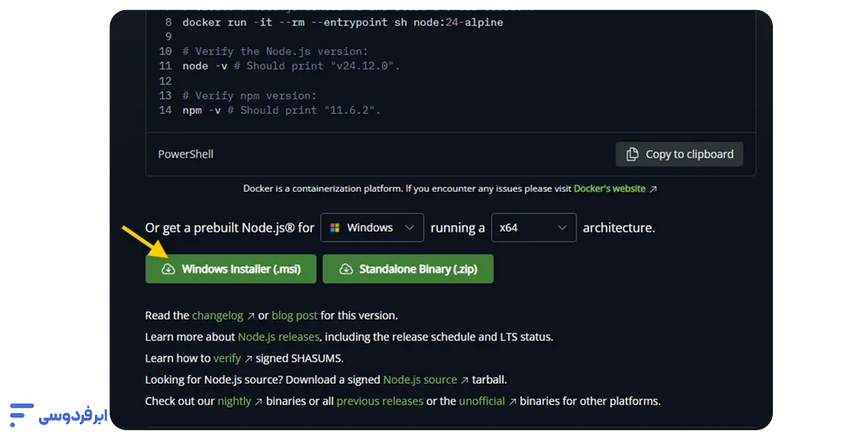Click the word 'architecture.' after x64 dropdown

coord(619,227)
